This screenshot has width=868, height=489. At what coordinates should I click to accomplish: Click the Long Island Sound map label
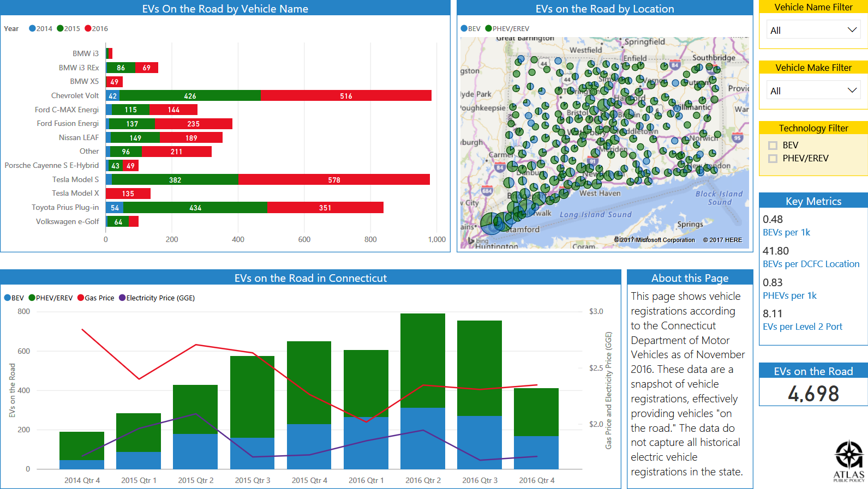(x=595, y=214)
